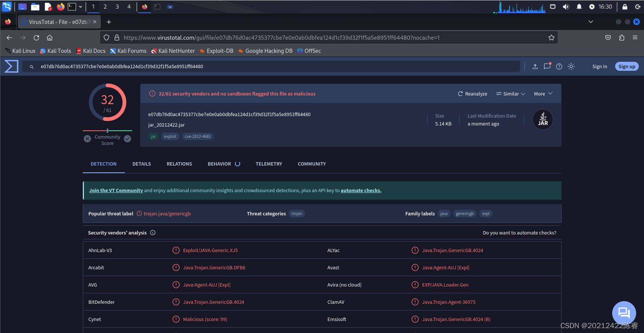The height and width of the screenshot is (333, 644).
Task: Click the browser back arrow
Action: (x=9, y=37)
